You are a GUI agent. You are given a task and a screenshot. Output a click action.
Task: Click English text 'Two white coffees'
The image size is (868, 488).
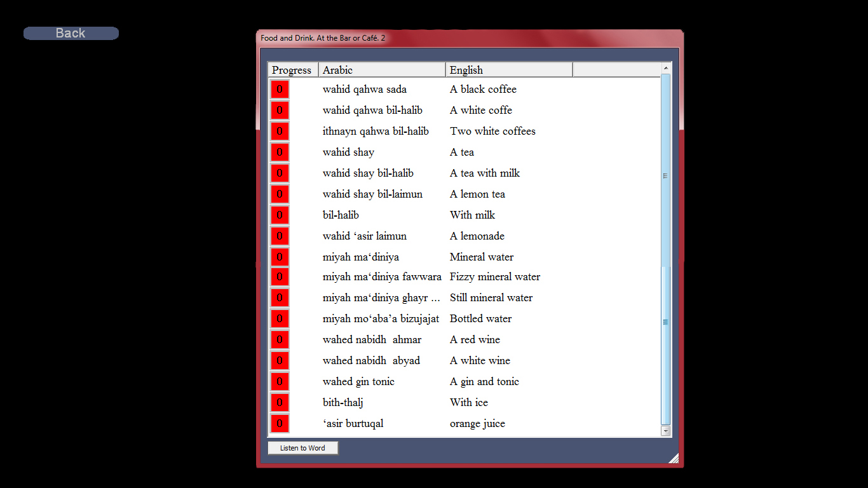(493, 132)
